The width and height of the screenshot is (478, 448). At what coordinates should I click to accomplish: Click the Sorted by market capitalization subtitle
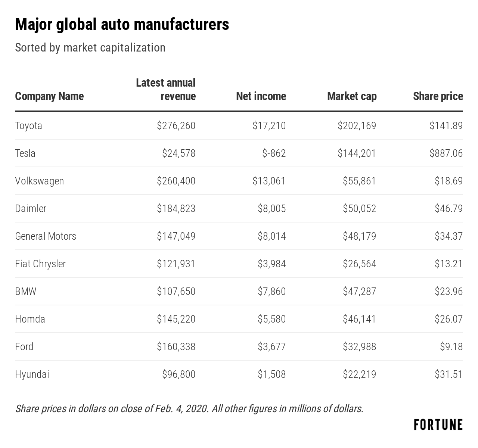point(90,48)
